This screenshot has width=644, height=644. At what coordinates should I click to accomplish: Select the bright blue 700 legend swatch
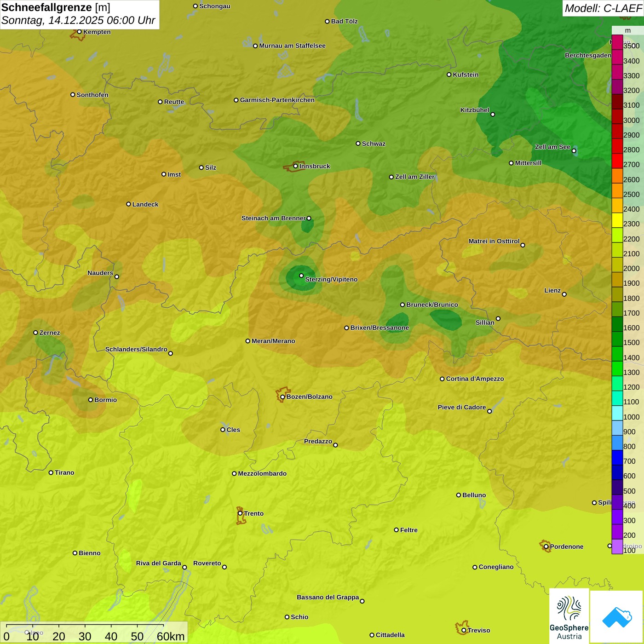point(617,458)
